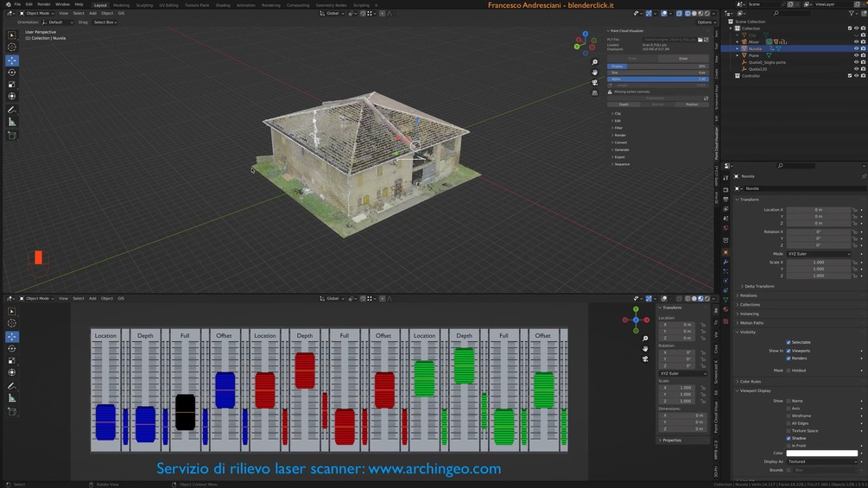868x488 pixels.
Task: Expand the Relations panel
Action: point(749,295)
